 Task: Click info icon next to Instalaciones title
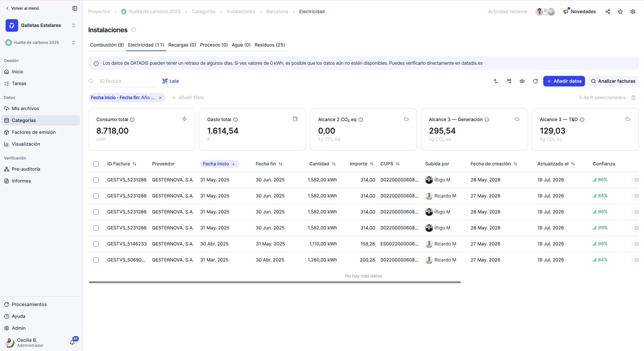tap(134, 30)
